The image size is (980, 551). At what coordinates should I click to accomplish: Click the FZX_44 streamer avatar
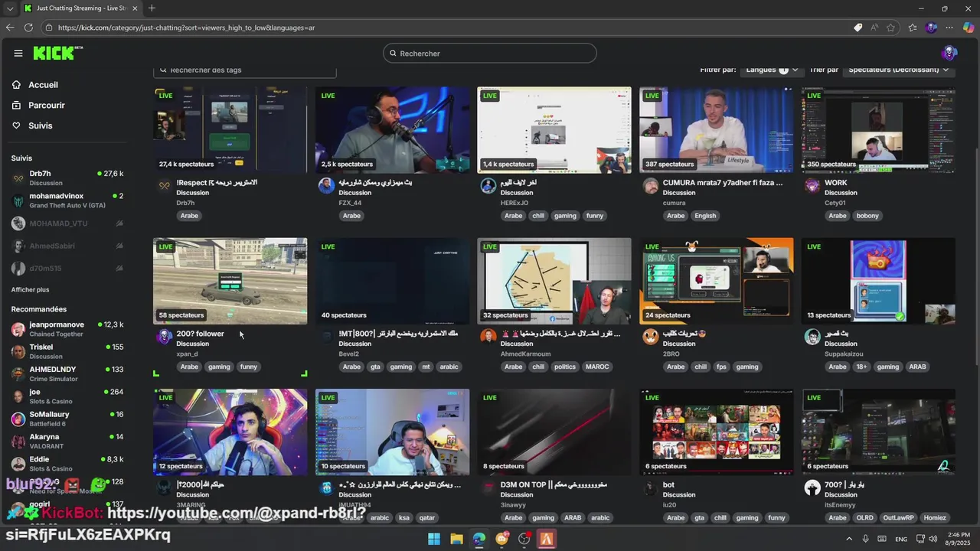coord(326,186)
